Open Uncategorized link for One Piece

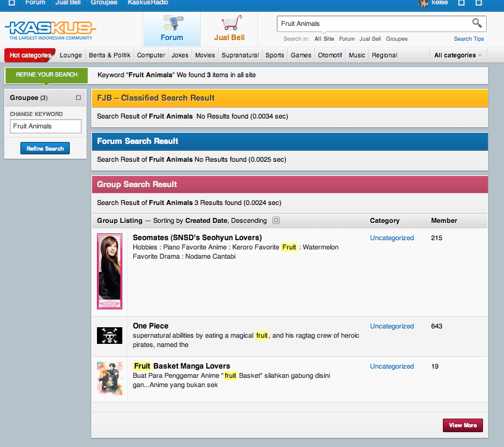click(392, 326)
